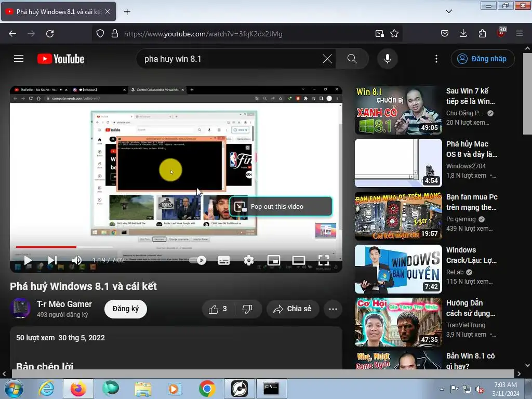Open a new browser tab with the plus button

pos(127,12)
